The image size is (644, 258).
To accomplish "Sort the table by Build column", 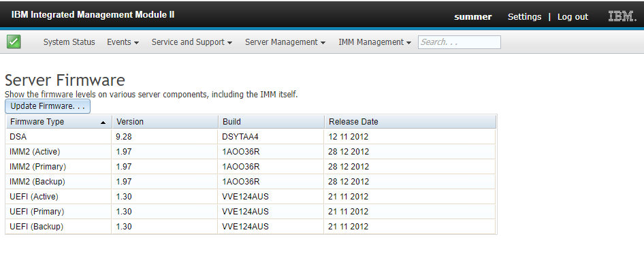I will 271,122.
